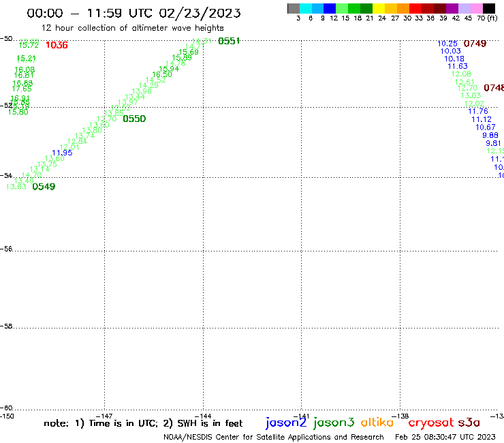Select the '13.14' wave height reading

(x=40, y=169)
